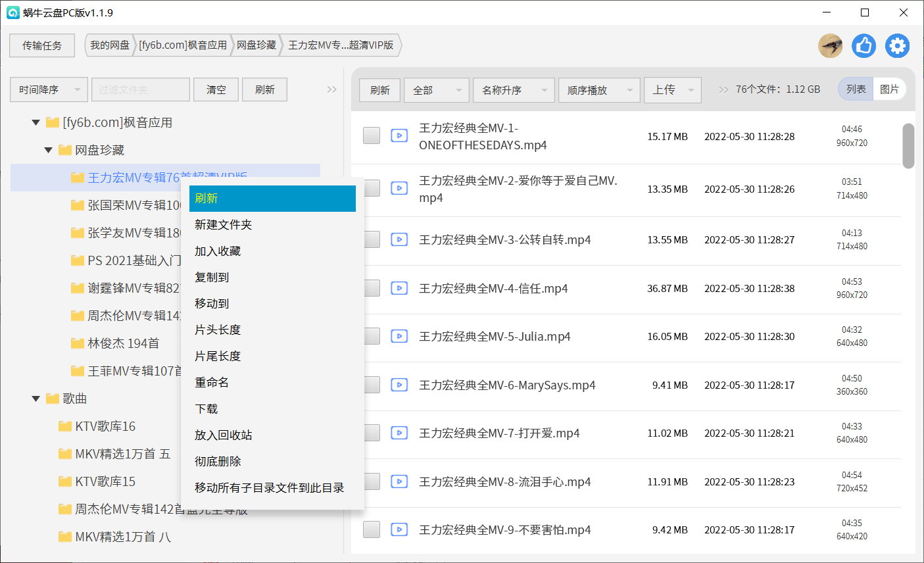Collapse the 歌曲 tree node
The width and height of the screenshot is (924, 563).
point(36,399)
